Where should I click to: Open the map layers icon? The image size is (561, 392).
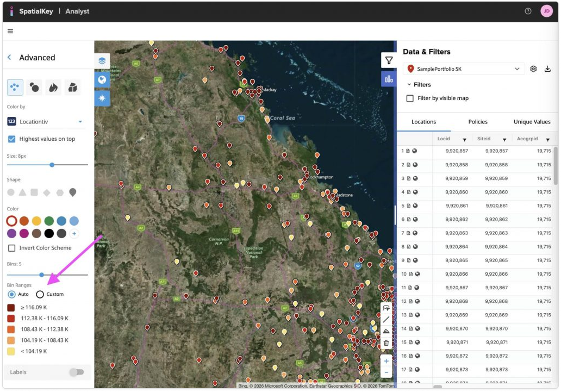click(x=102, y=61)
